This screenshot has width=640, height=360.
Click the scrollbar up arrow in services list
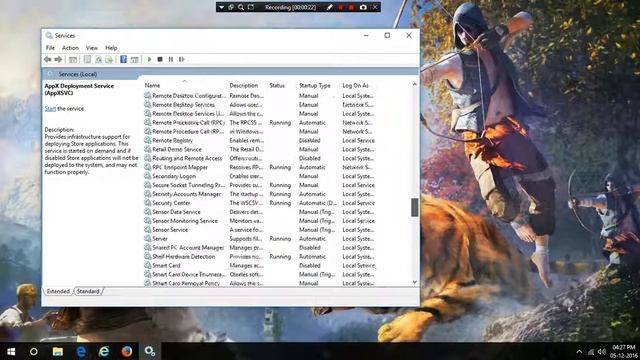(415, 84)
